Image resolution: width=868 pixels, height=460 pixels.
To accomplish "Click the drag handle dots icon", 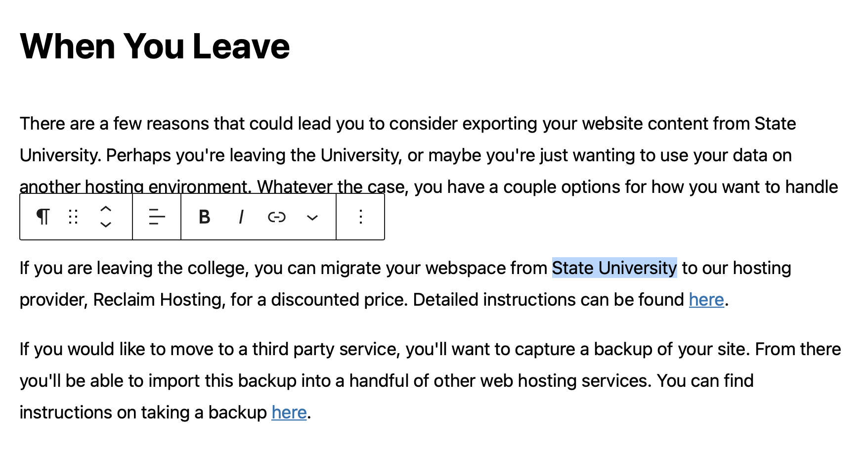I will [73, 217].
